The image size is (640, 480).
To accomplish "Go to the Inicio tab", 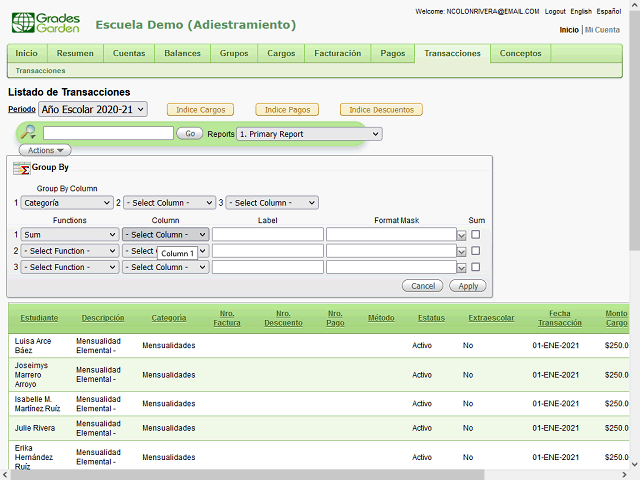I will (27, 53).
